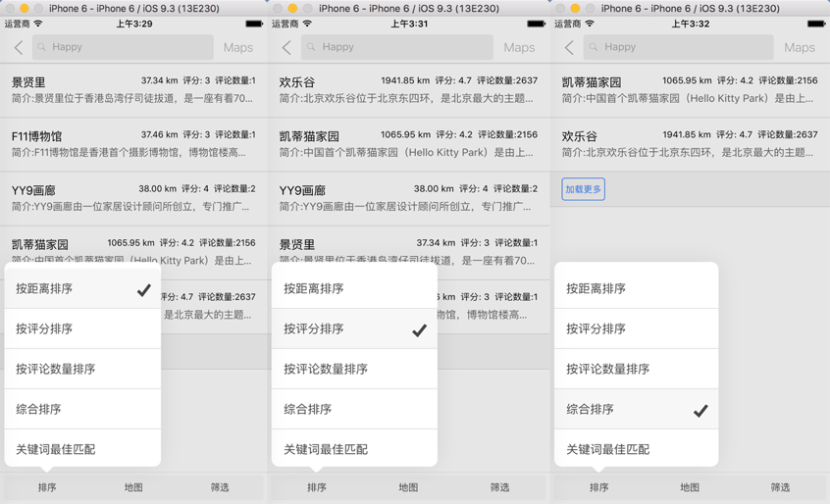
Task: Open the 筛选 filter in the 3:31 simulator
Action: point(499,487)
